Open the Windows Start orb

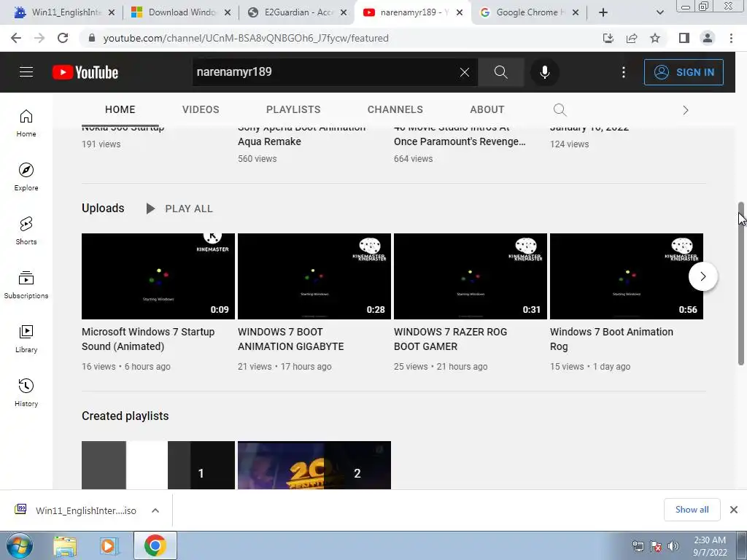[19, 545]
